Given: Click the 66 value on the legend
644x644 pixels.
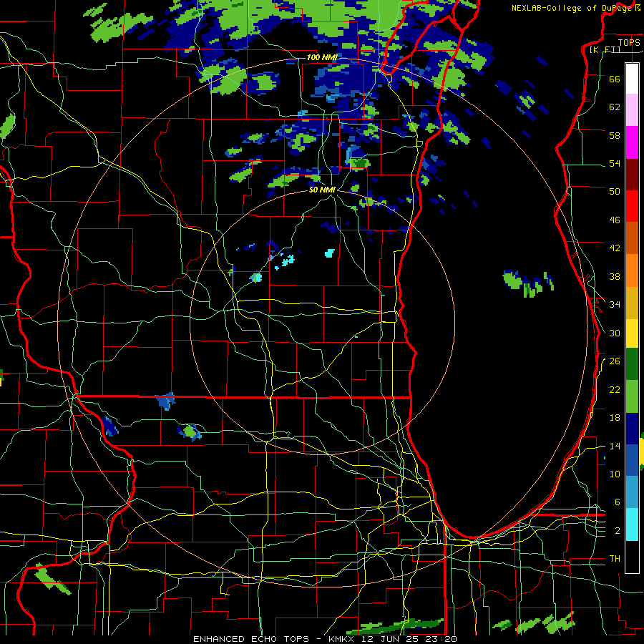Looking at the screenshot, I should pos(615,79).
